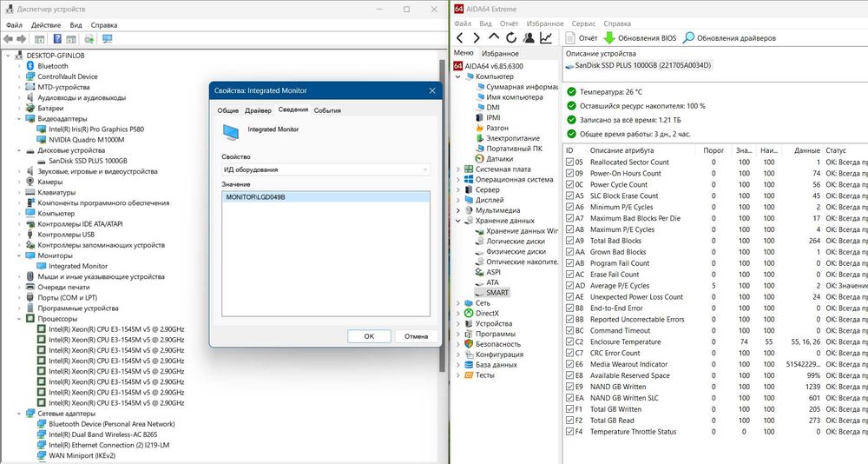The image size is (868, 464).
Task: Select SanDisk SSD PLUS device in AIDA64 list
Action: pyautogui.click(x=638, y=65)
